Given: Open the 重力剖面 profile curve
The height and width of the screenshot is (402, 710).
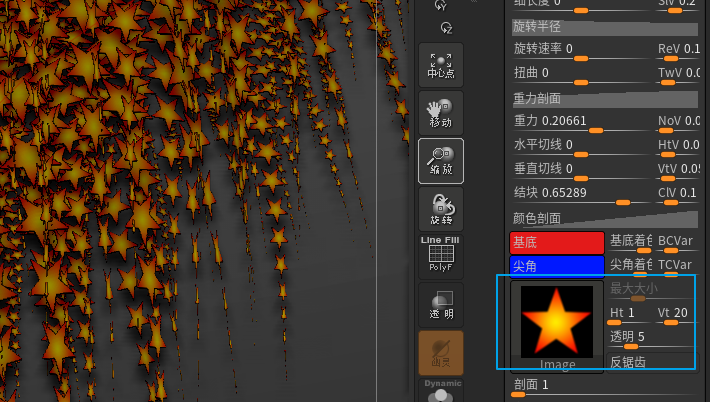Looking at the screenshot, I should 605,99.
